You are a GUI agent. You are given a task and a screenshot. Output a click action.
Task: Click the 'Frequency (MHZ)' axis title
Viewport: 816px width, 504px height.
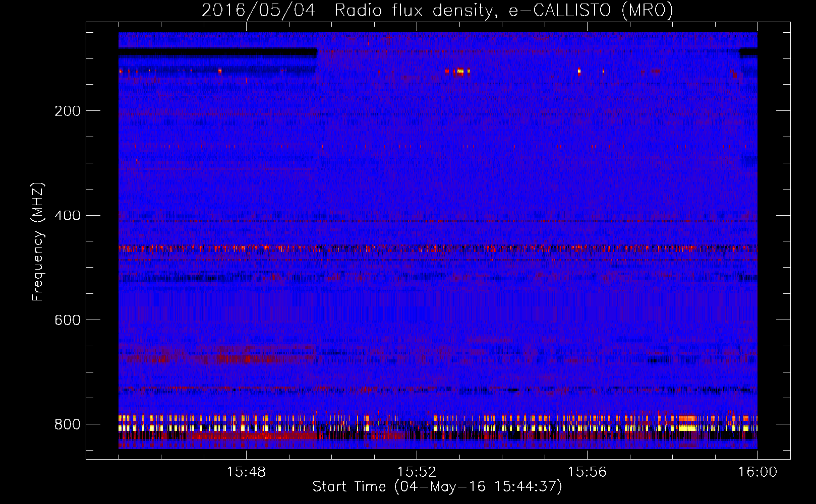click(38, 242)
